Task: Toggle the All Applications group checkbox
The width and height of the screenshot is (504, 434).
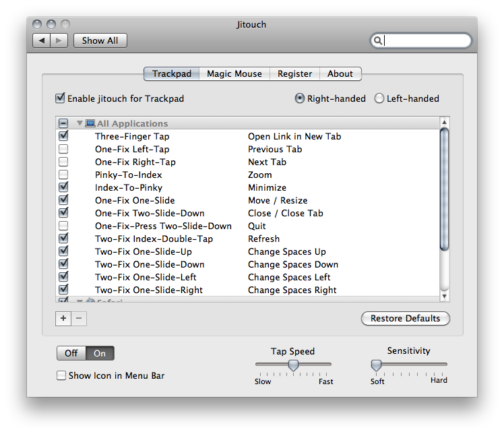Action: 63,123
